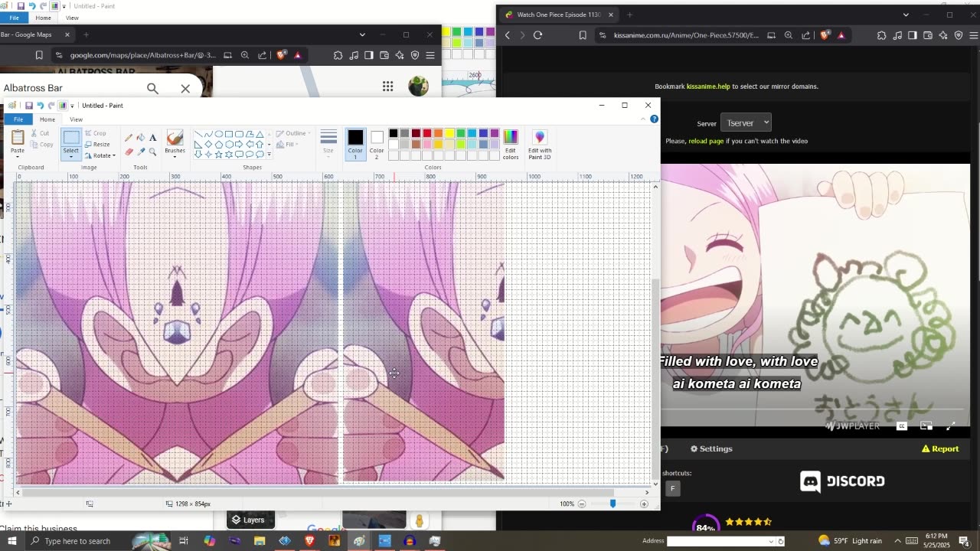Open the Tserver server dropdown
980x551 pixels.
746,122
